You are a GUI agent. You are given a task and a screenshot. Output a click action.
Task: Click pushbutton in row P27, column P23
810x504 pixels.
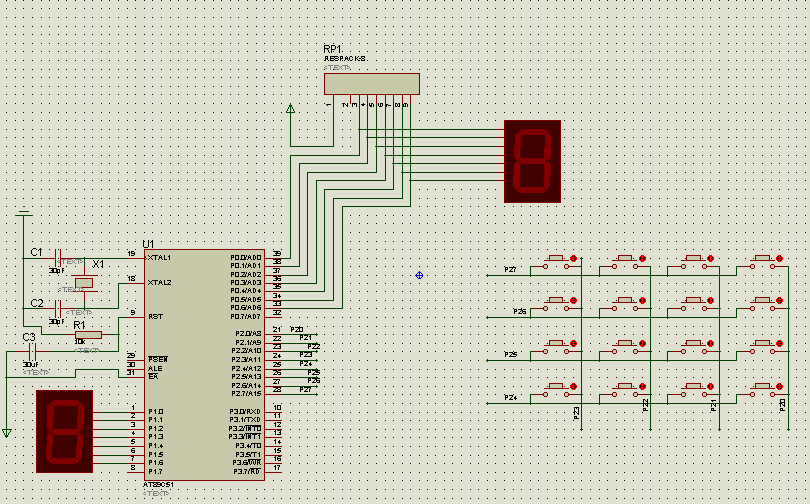556,262
